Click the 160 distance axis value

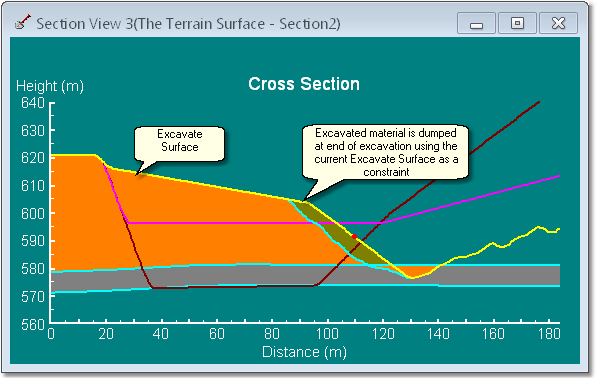point(493,334)
